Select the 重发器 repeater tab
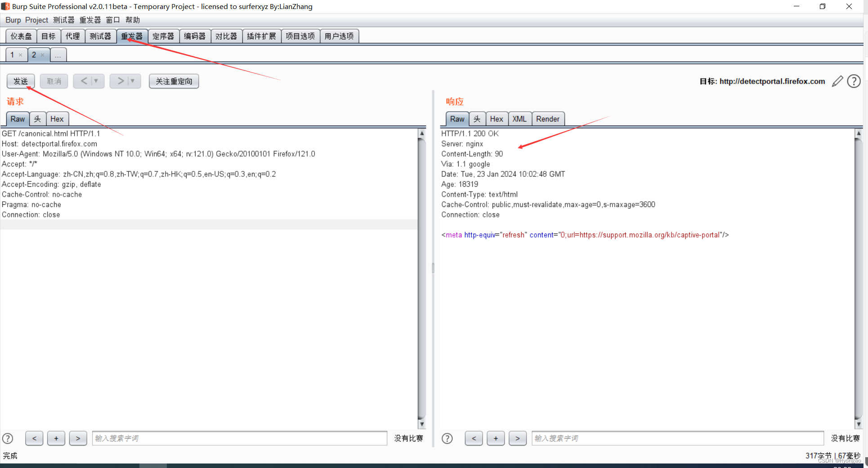Image resolution: width=868 pixels, height=468 pixels. (x=132, y=36)
